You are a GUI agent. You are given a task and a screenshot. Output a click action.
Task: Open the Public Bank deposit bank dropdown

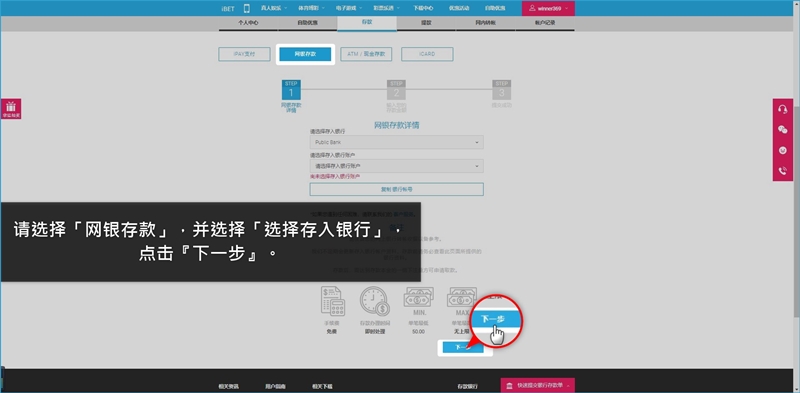[396, 142]
